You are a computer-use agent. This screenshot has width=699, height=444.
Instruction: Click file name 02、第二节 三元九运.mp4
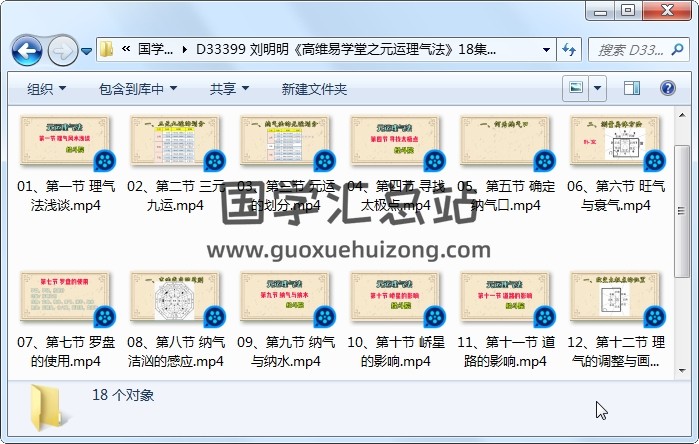[175, 195]
